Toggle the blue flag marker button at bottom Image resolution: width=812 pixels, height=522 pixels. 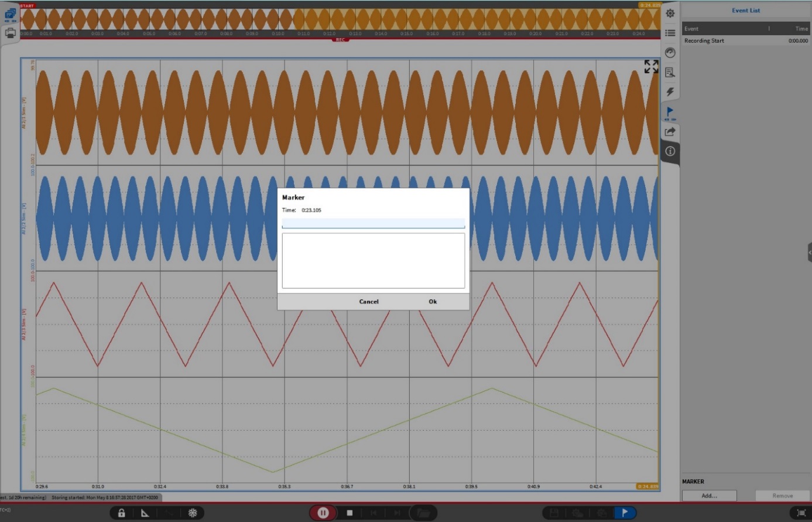coord(625,513)
